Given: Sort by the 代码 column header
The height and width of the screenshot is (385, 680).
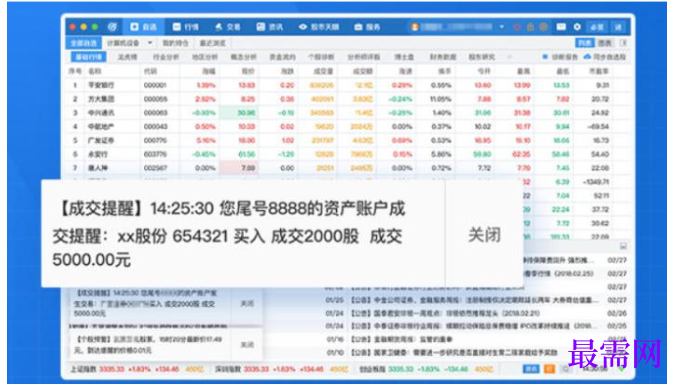Looking at the screenshot, I should coord(150,71).
